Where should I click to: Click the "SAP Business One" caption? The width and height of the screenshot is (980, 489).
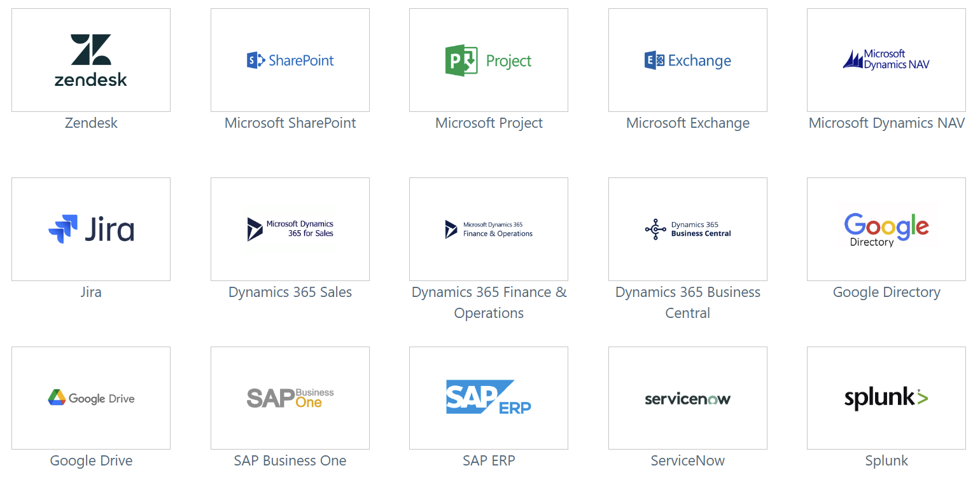pos(290,461)
